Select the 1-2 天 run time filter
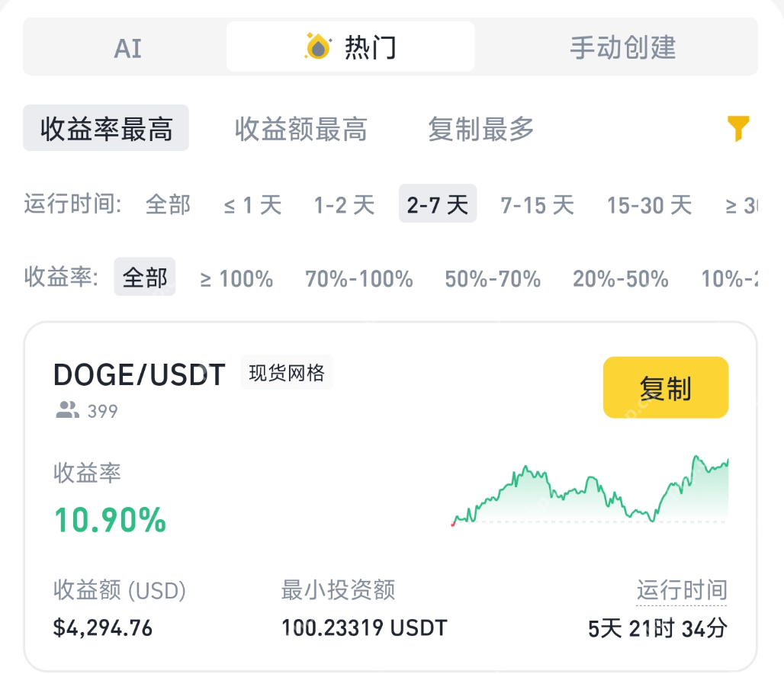The height and width of the screenshot is (674, 784). (x=344, y=204)
